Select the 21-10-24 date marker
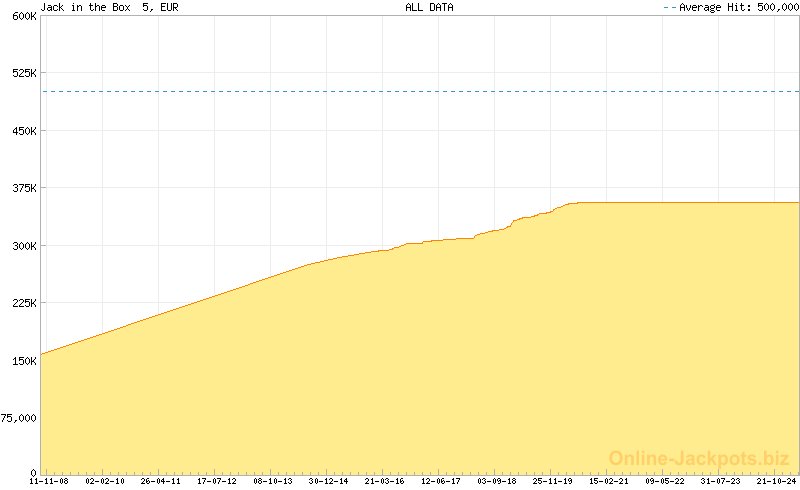The width and height of the screenshot is (800, 490). 776,481
